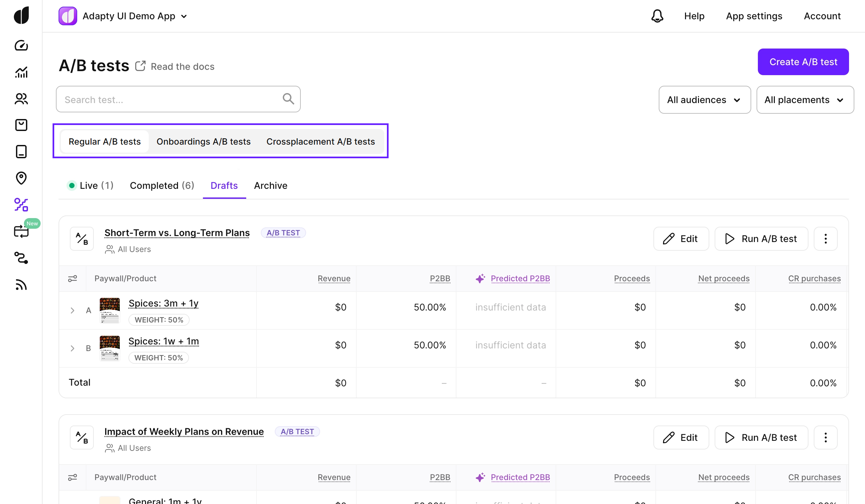Switch to Crossplacement A/B tests segment
The image size is (865, 504).
pos(320,141)
